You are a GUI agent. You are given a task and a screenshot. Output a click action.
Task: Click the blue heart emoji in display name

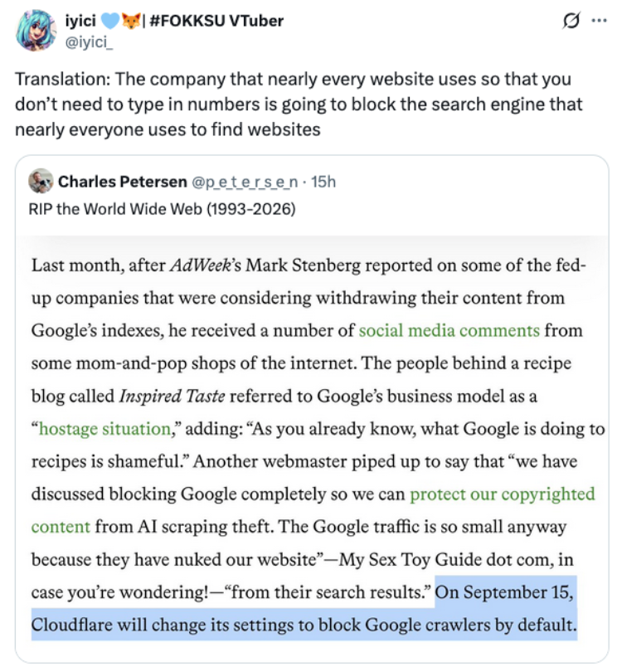pyautogui.click(x=110, y=21)
